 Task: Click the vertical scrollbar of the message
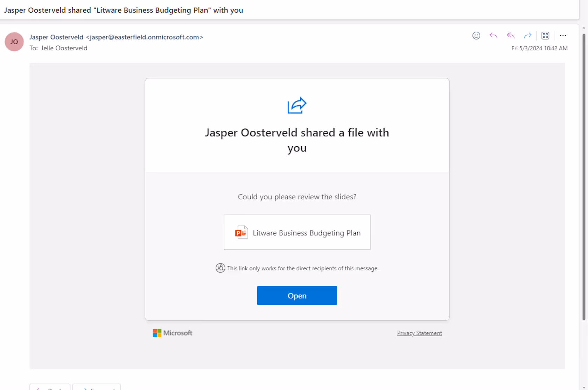[584, 177]
